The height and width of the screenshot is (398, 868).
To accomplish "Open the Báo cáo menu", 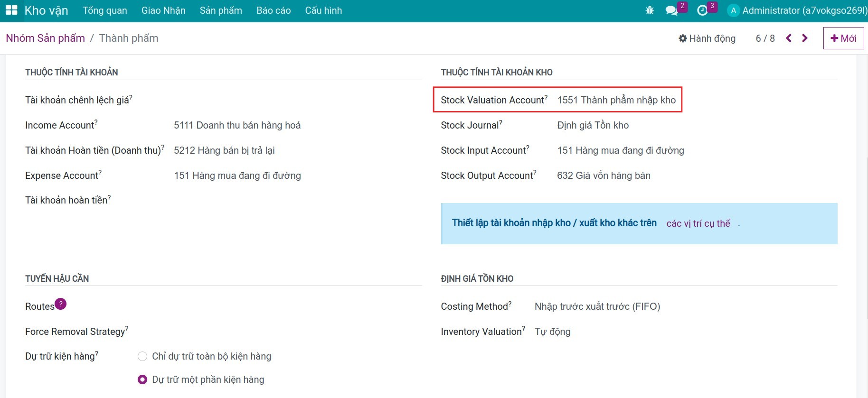I will coord(274,10).
